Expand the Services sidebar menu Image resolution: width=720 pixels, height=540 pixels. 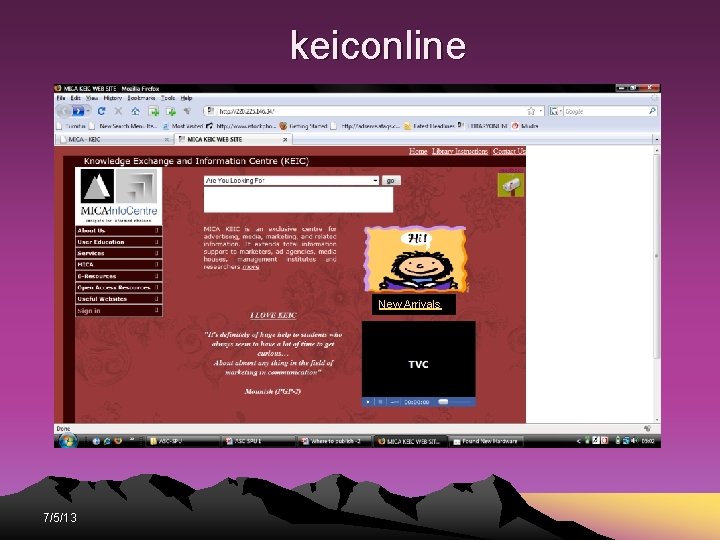coord(118,253)
